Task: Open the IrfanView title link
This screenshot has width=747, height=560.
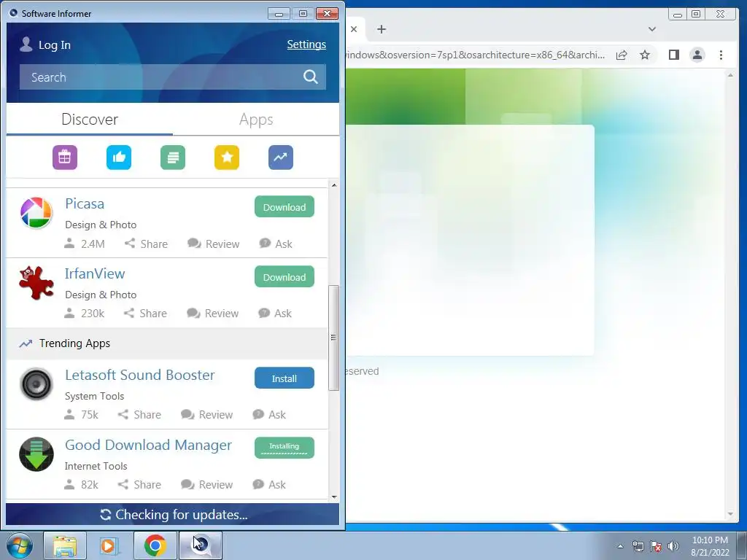Action: [95, 274]
